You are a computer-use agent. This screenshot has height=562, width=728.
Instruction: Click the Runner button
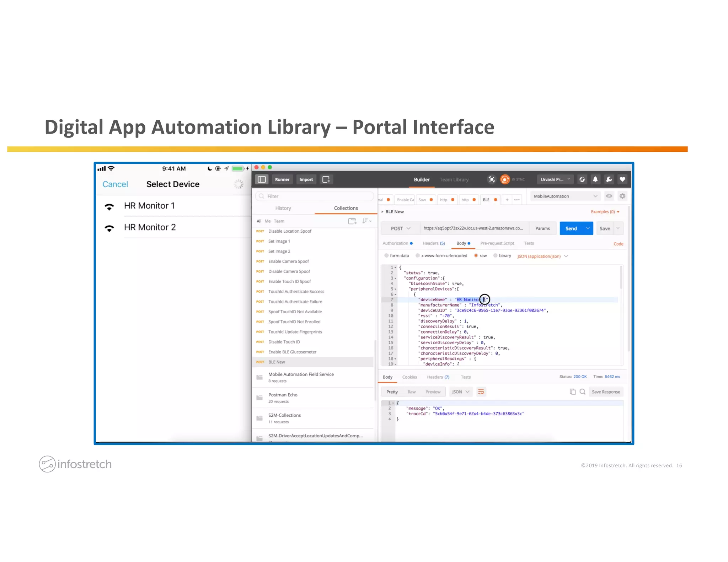[282, 179]
